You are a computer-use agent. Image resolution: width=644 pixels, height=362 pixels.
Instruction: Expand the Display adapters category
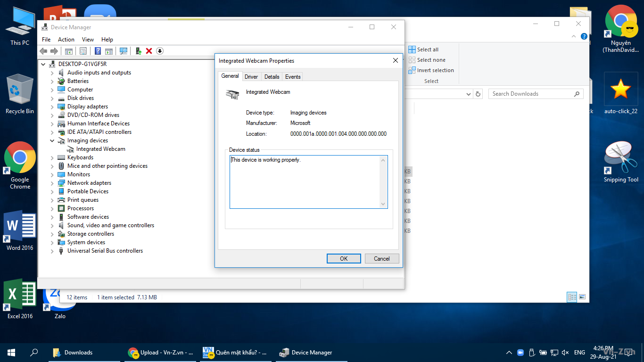click(52, 107)
